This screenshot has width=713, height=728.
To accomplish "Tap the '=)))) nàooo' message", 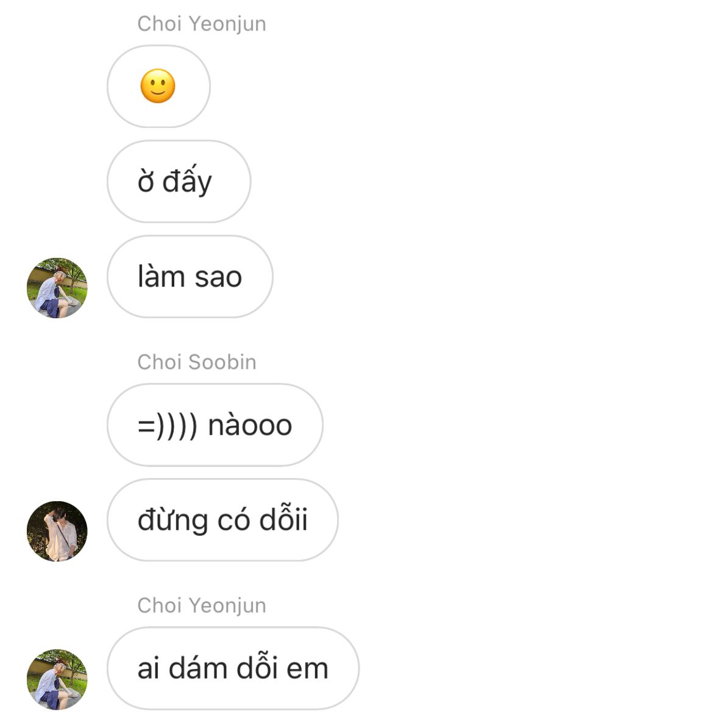I will tap(215, 425).
